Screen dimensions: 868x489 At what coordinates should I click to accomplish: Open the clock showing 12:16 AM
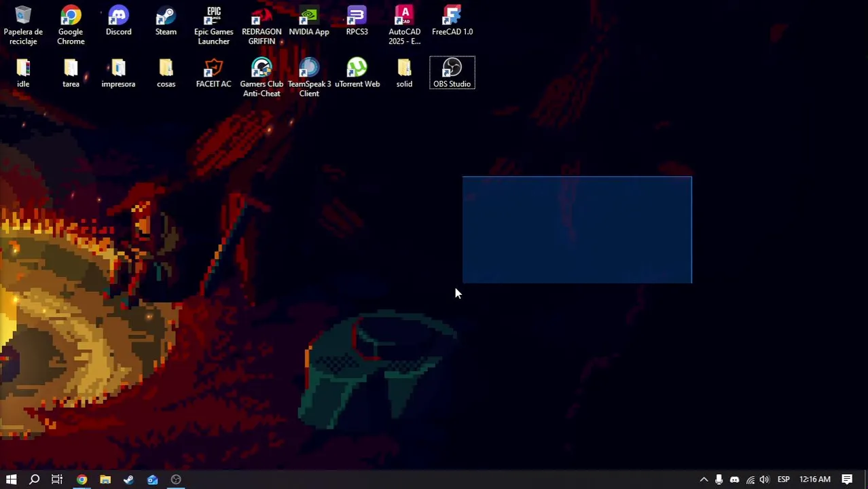point(815,479)
